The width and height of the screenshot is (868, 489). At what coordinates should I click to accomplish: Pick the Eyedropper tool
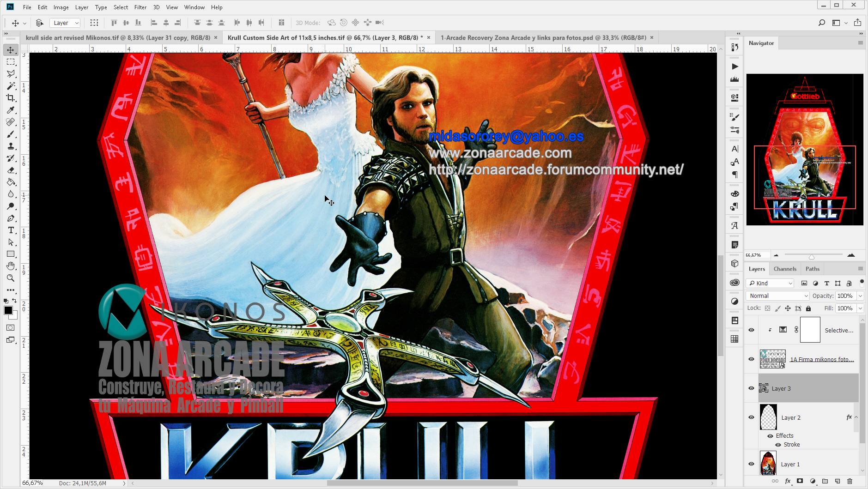(x=11, y=110)
